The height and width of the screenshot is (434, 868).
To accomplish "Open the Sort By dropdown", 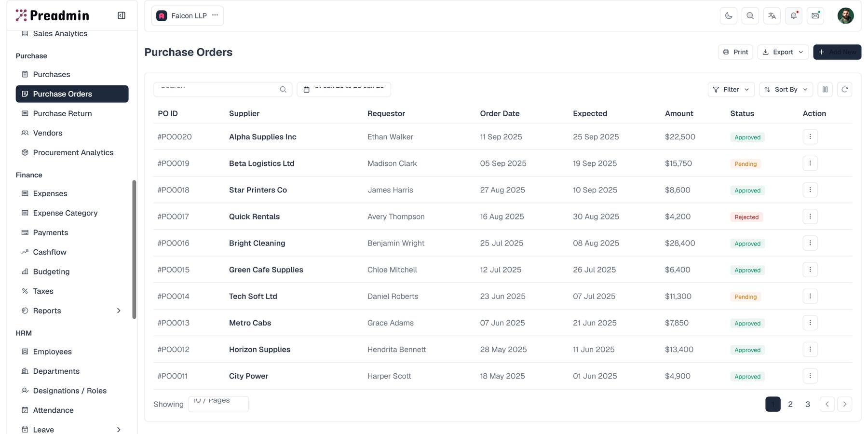I will (786, 89).
